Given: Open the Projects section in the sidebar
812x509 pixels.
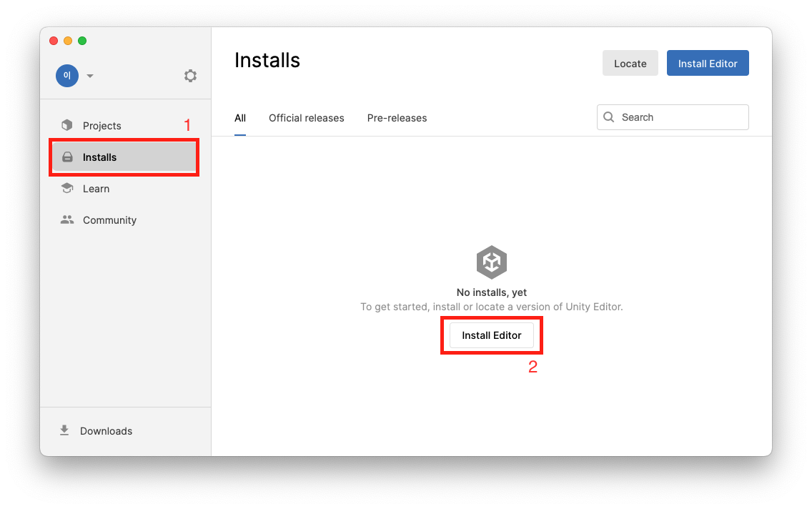Looking at the screenshot, I should 124,126.
